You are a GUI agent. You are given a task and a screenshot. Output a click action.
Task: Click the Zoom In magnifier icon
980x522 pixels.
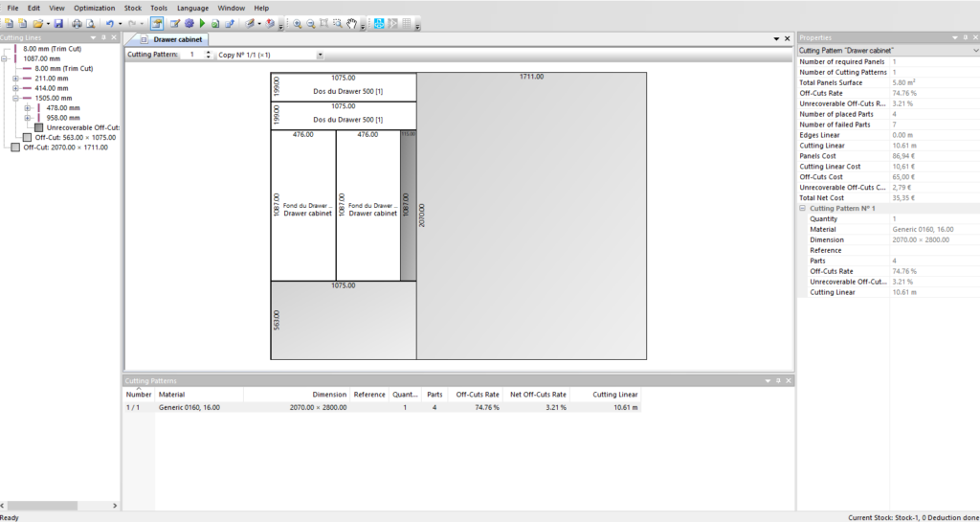pyautogui.click(x=298, y=24)
